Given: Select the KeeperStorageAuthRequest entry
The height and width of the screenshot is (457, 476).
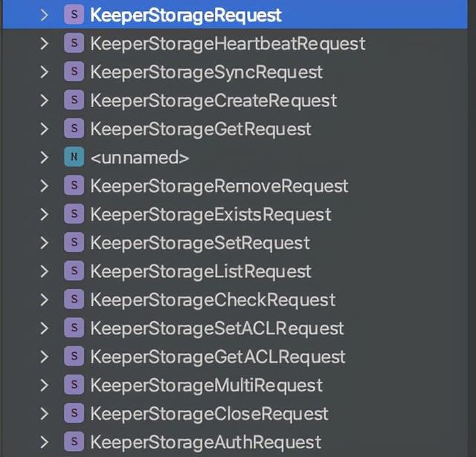Looking at the screenshot, I should click(x=206, y=442).
